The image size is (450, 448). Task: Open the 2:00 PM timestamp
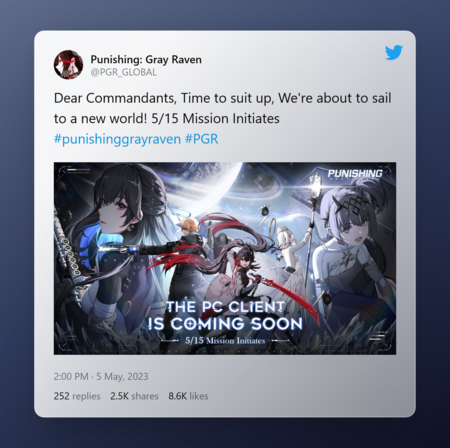point(71,376)
